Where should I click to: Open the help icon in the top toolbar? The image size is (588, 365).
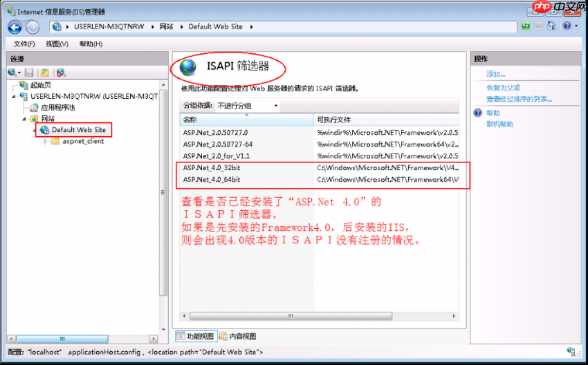point(567,26)
